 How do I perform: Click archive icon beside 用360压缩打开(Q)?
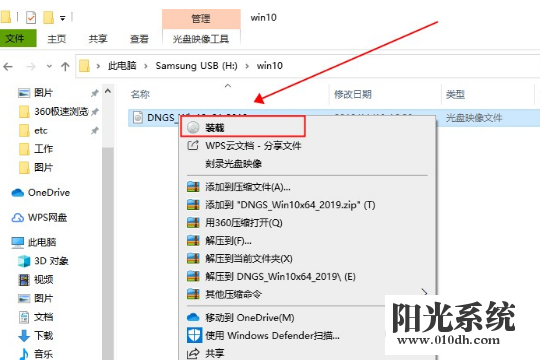pos(193,223)
